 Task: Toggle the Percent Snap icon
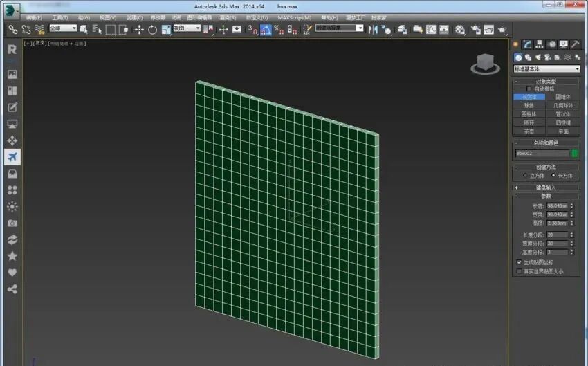[279, 30]
